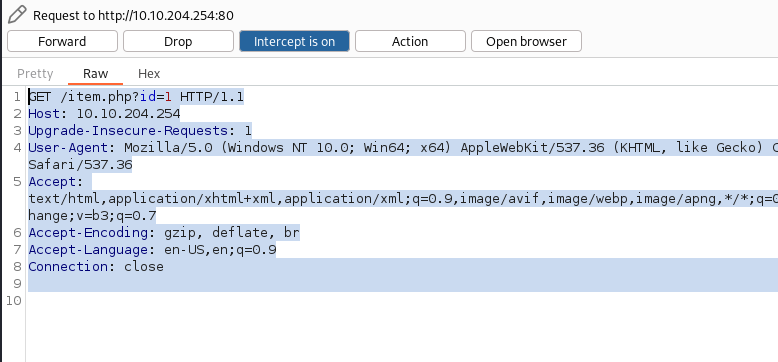778x362 pixels.
Task: Drop the intercepted request
Action: [x=178, y=41]
